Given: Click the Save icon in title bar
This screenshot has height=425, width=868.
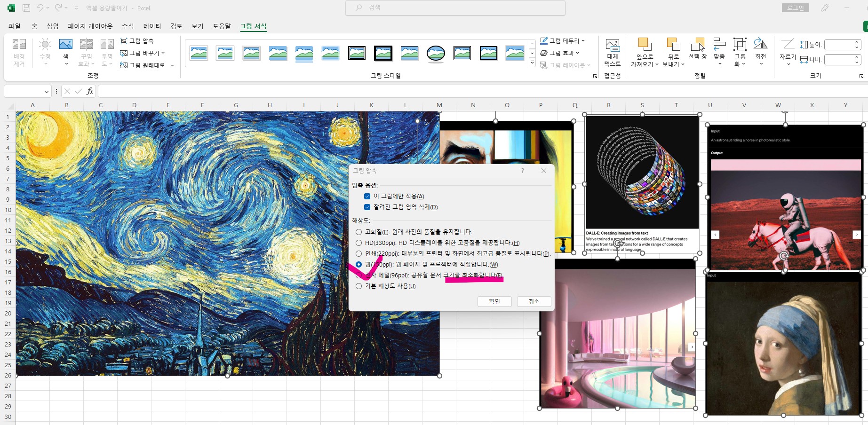Looking at the screenshot, I should 26,8.
